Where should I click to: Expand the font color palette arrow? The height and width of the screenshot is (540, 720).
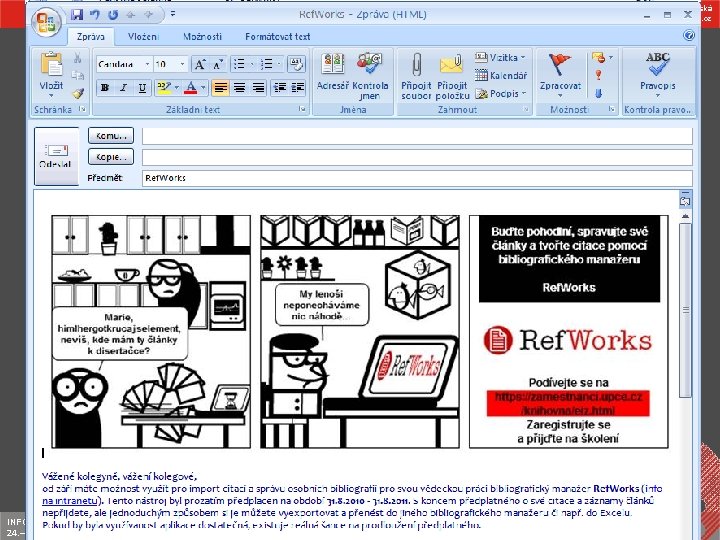click(x=203, y=88)
